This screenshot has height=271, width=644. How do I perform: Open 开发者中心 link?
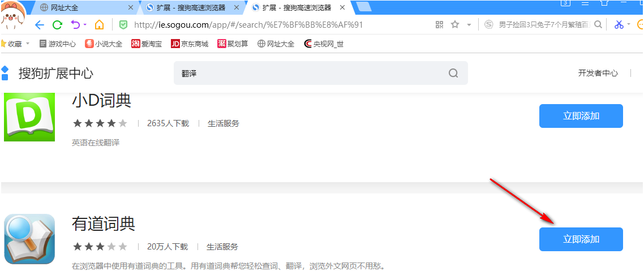tap(598, 73)
